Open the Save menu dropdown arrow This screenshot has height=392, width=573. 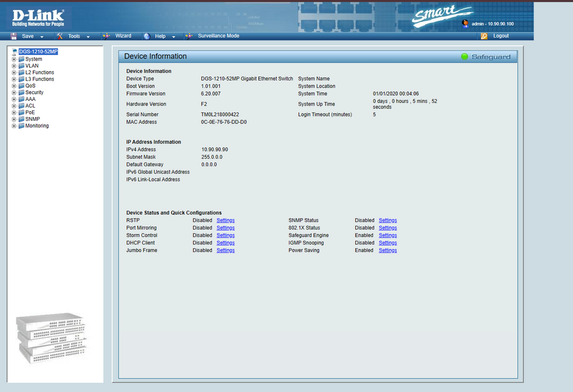point(41,37)
